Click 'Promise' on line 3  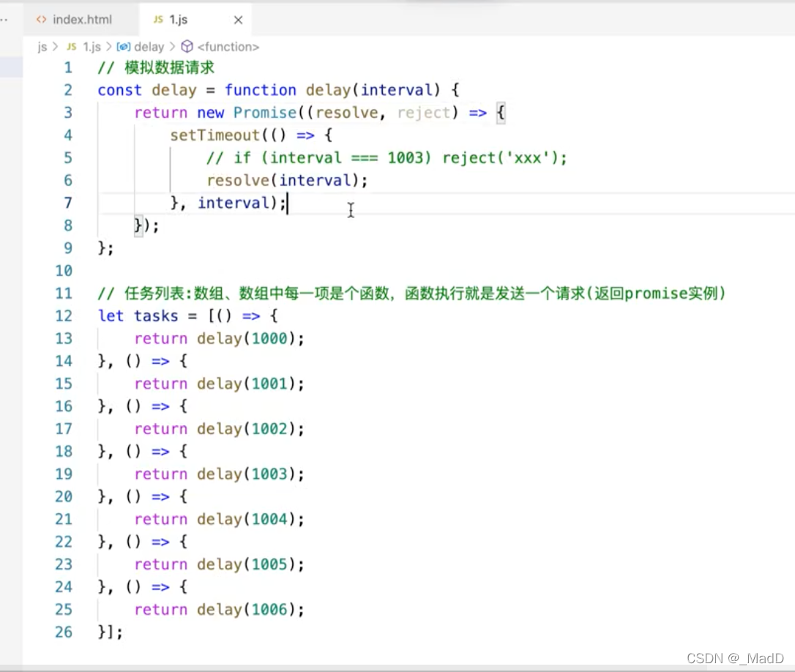[265, 113]
